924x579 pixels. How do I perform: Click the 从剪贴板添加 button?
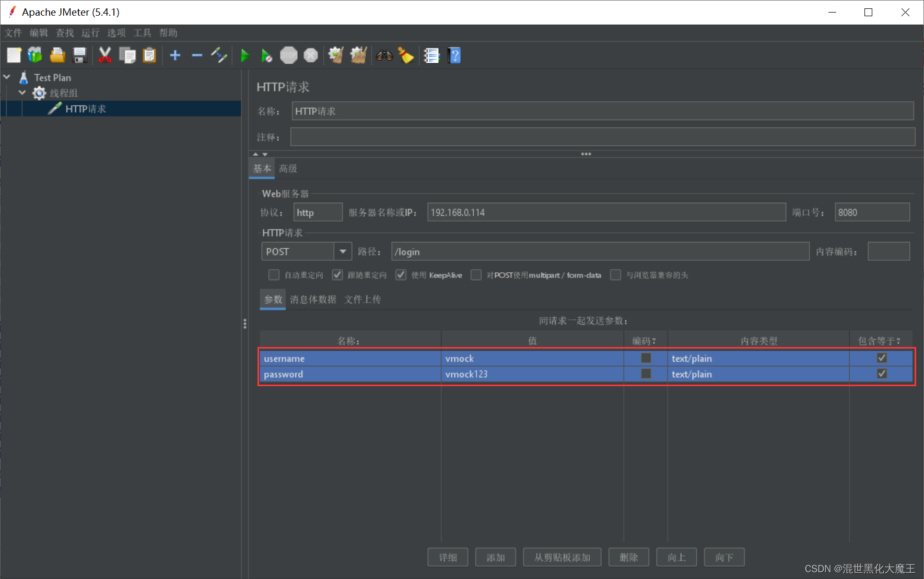click(562, 557)
